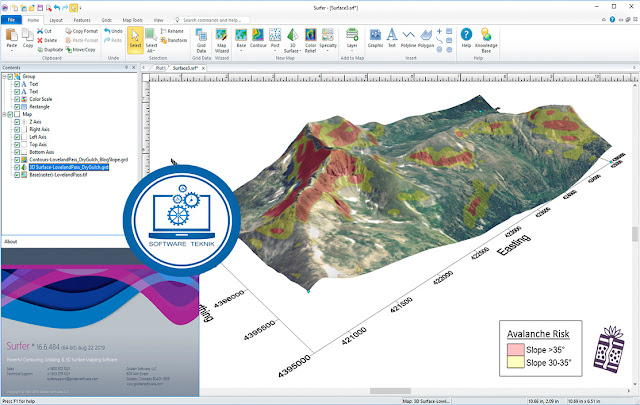Screen dimensions: 640x405
Task: Open the Base map dropdown
Action: point(241,51)
